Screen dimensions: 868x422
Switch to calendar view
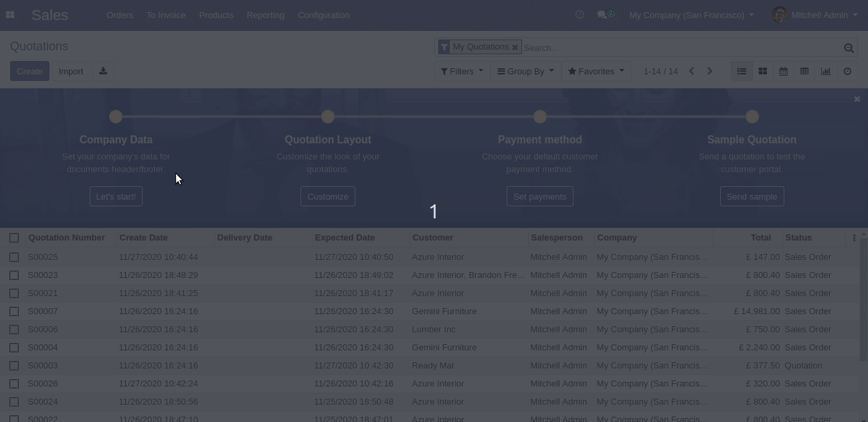[x=784, y=71]
